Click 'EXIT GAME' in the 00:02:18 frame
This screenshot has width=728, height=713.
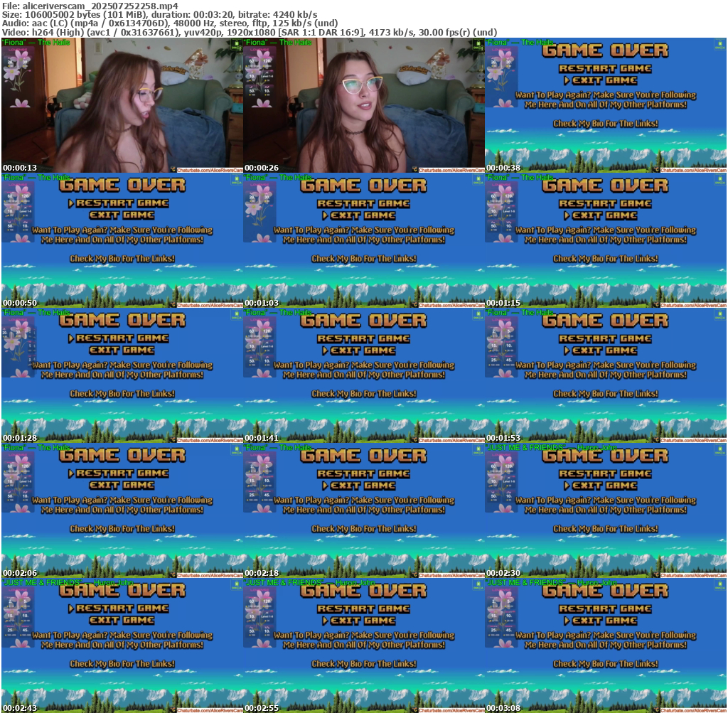point(363,486)
